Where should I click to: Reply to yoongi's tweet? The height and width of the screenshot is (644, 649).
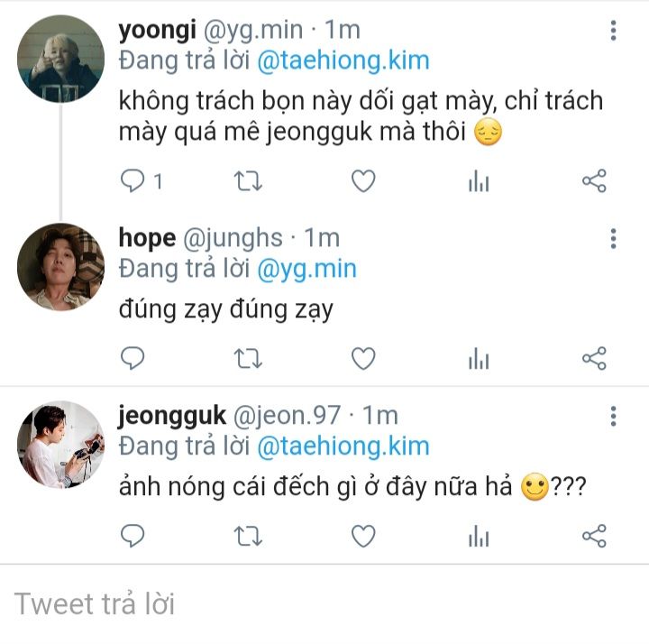coord(133,181)
